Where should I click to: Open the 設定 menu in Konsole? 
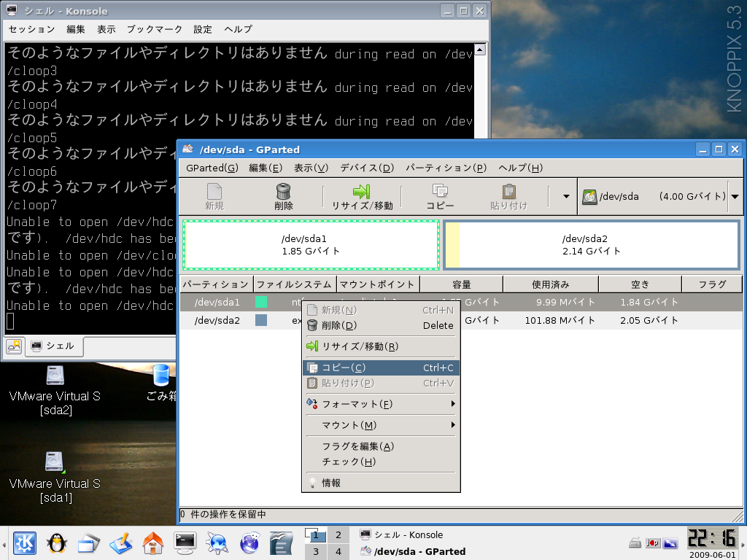[x=203, y=29]
